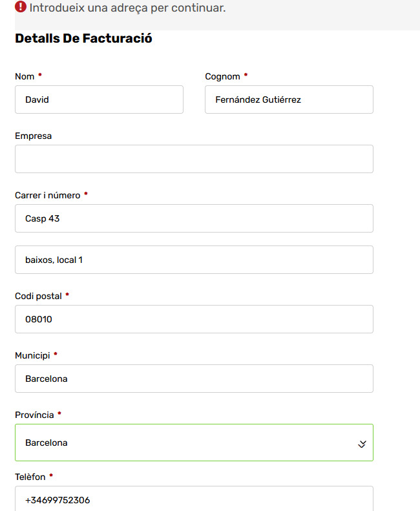Click the 'Nom' field label

coord(25,76)
